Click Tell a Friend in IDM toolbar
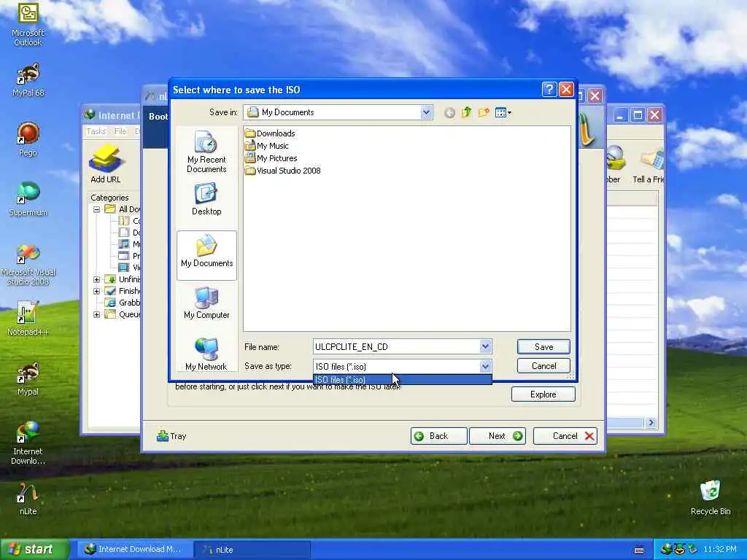This screenshot has width=747, height=560. [648, 165]
